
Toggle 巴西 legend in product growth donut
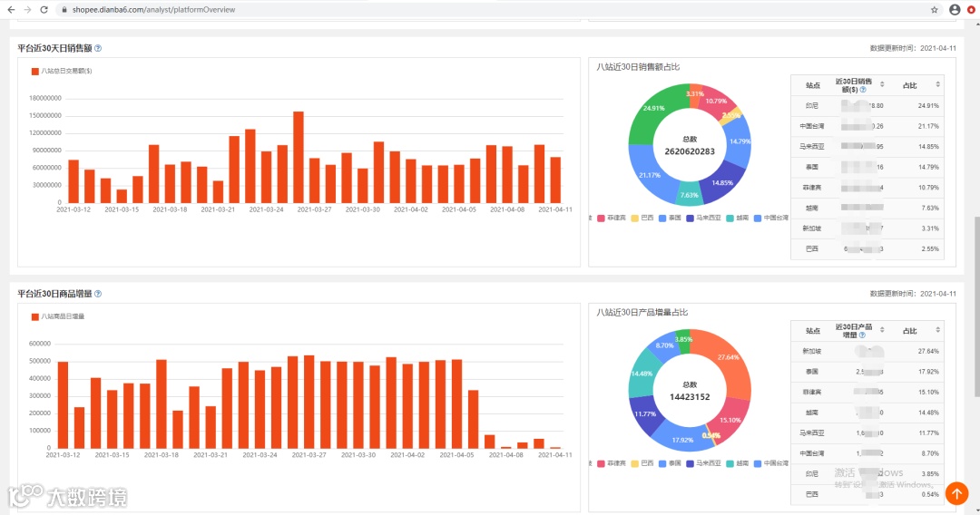[642, 463]
